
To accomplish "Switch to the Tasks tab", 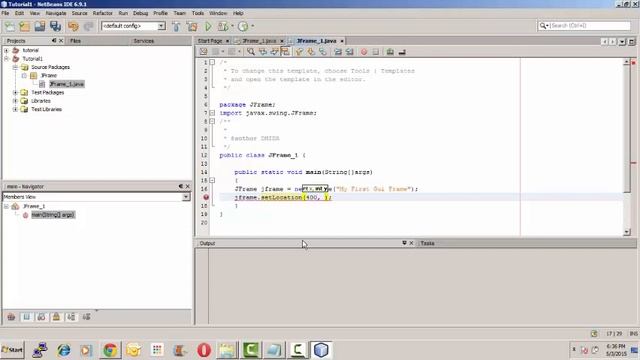I will tap(427, 243).
